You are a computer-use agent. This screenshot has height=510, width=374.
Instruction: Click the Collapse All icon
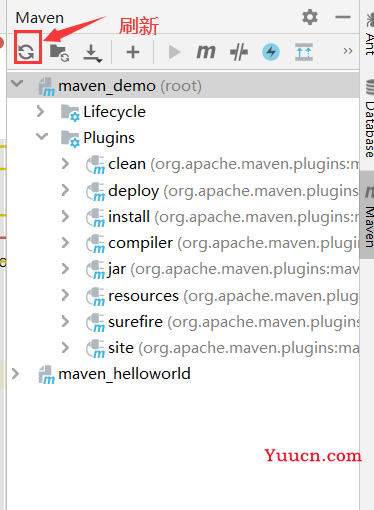point(304,52)
